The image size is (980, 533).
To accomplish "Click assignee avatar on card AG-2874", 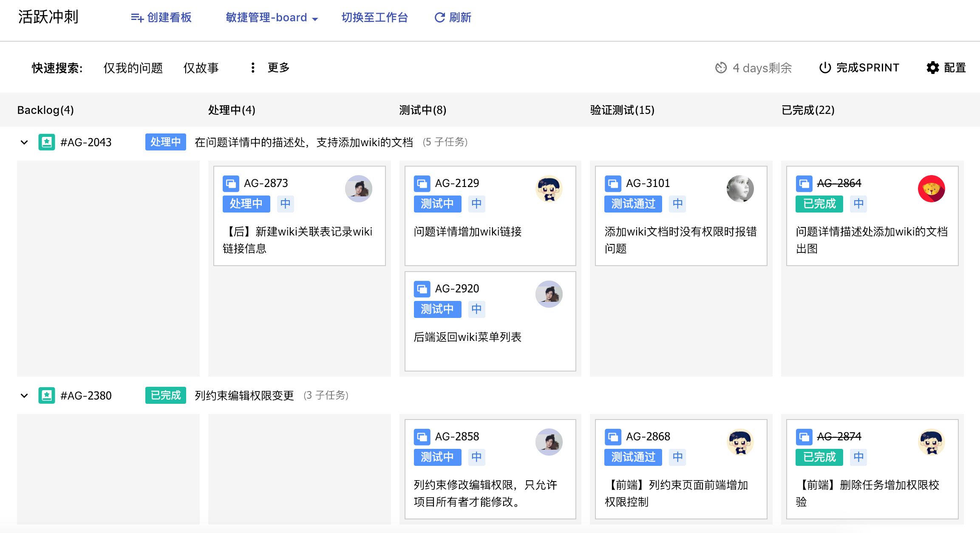I will pos(931,442).
